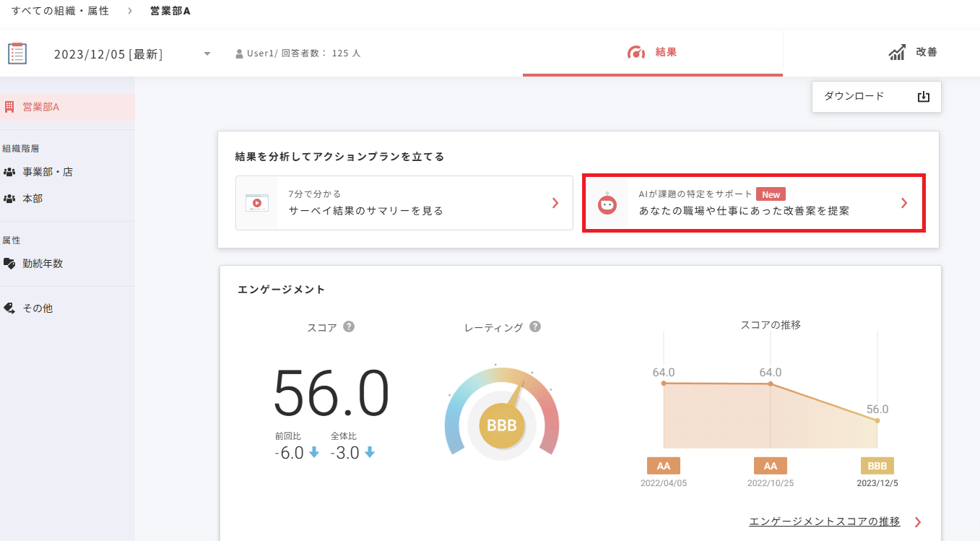Click the help icon beside レーティング

(535, 326)
